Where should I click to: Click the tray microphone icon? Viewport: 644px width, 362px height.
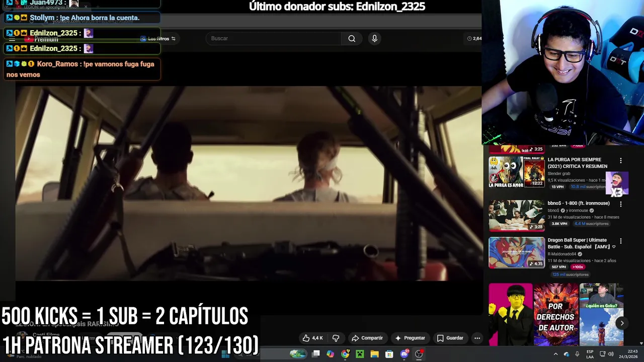577,354
